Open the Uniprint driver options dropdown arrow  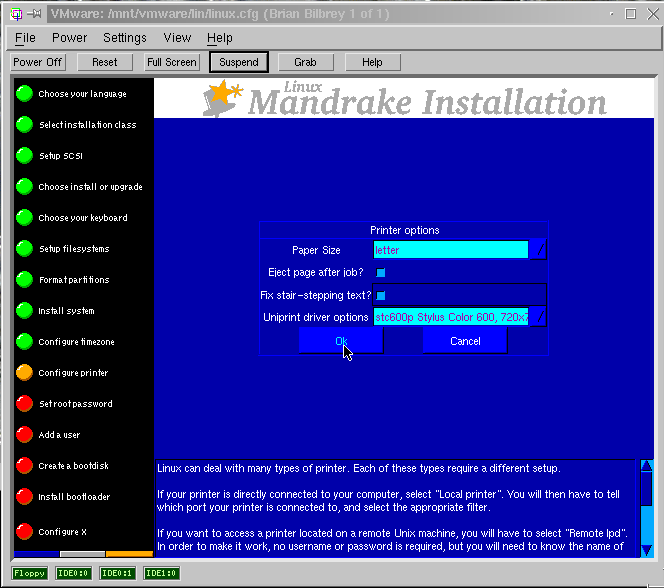[x=538, y=317]
